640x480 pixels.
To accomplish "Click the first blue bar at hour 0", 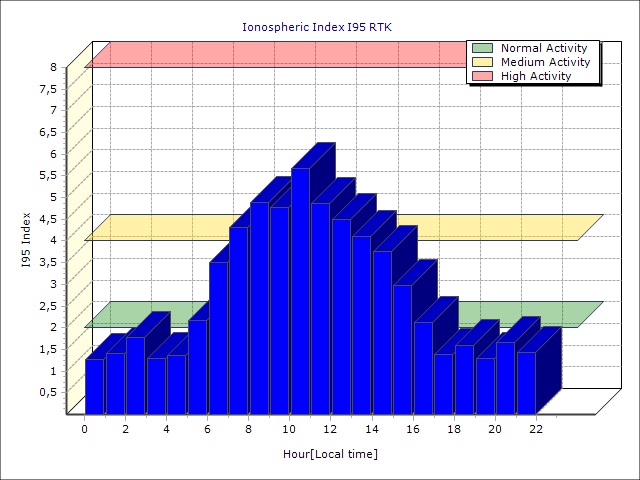I will (x=94, y=385).
